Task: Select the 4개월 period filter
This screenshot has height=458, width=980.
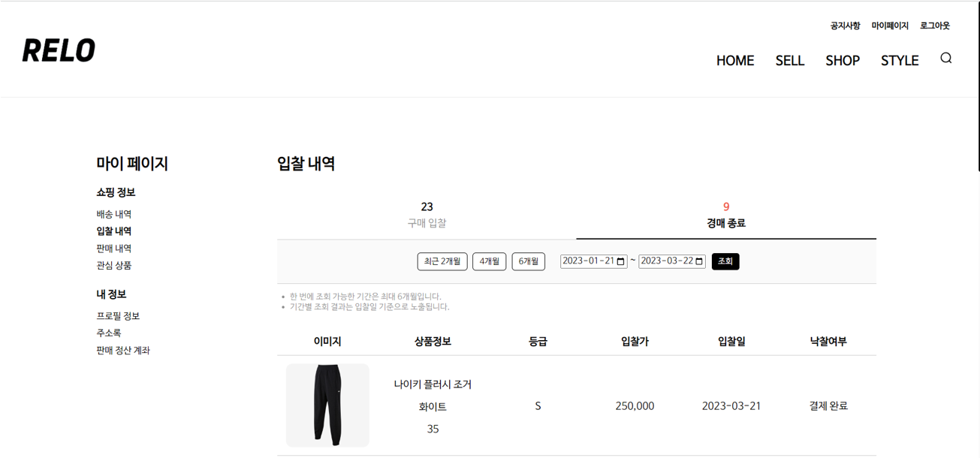Action: tap(489, 261)
